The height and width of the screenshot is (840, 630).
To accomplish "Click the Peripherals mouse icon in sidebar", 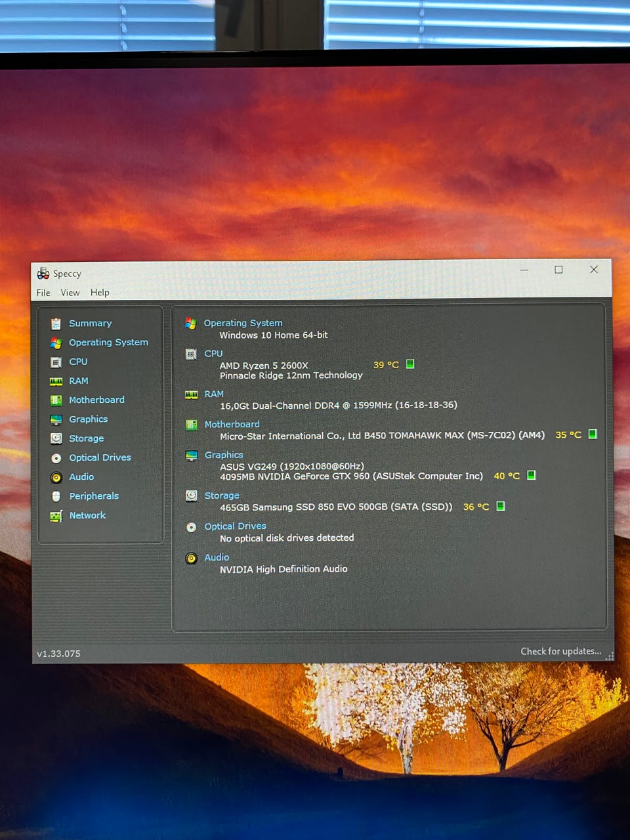I will tap(56, 496).
